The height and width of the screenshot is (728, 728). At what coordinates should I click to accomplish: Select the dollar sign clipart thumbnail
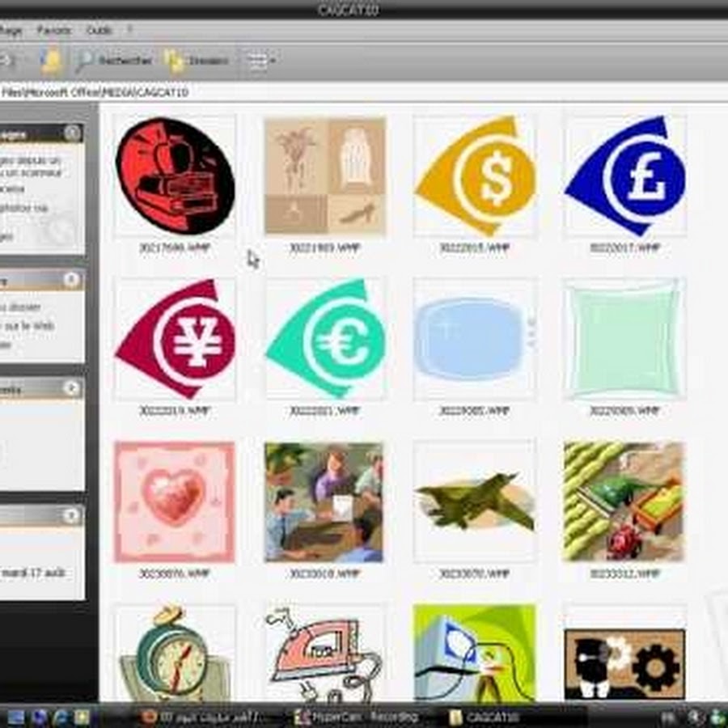click(475, 176)
